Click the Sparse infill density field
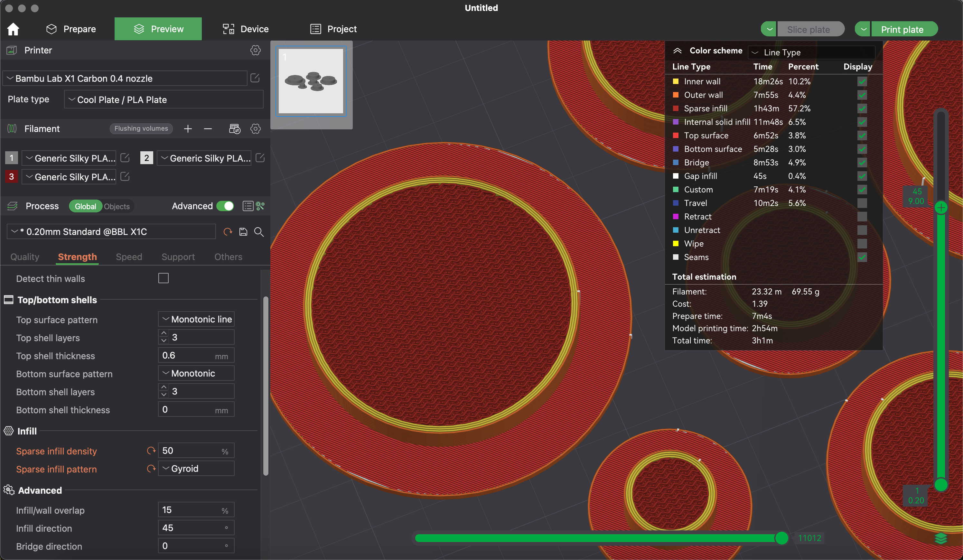The width and height of the screenshot is (963, 560). tap(196, 451)
